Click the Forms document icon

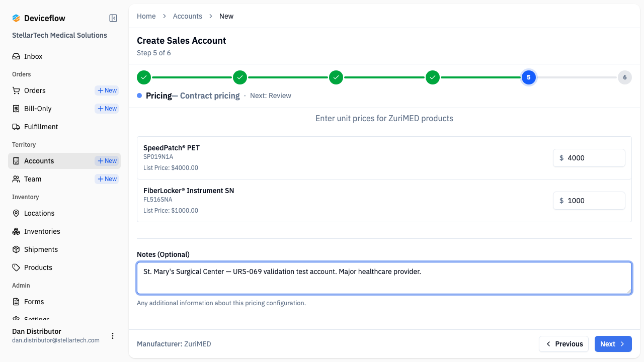coord(16,302)
